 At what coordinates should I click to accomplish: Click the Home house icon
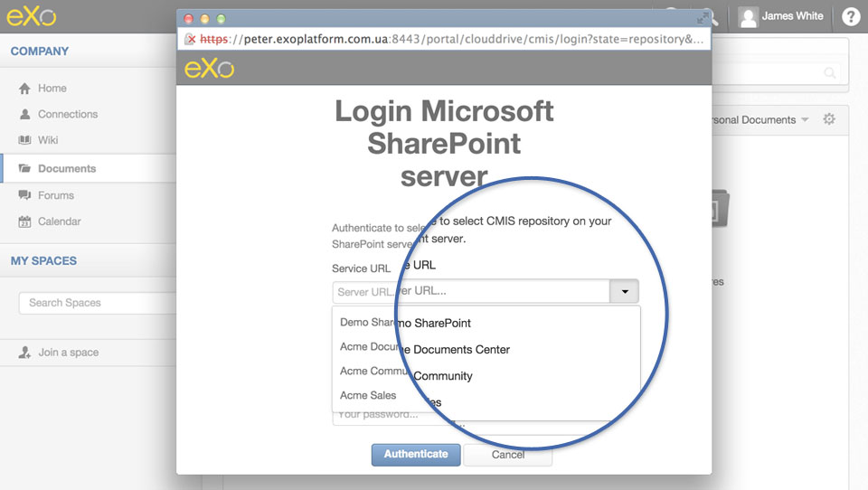(x=24, y=88)
